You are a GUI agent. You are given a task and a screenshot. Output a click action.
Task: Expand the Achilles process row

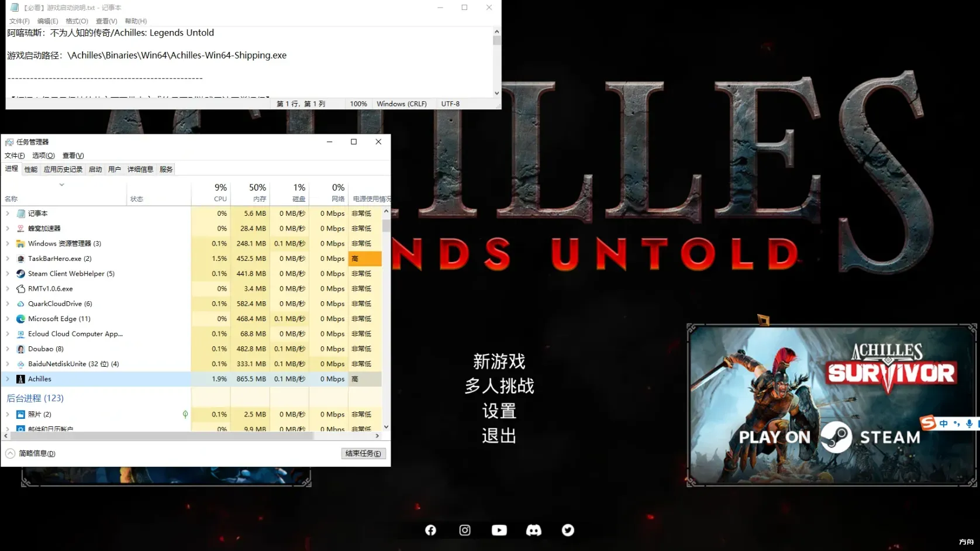click(x=8, y=379)
